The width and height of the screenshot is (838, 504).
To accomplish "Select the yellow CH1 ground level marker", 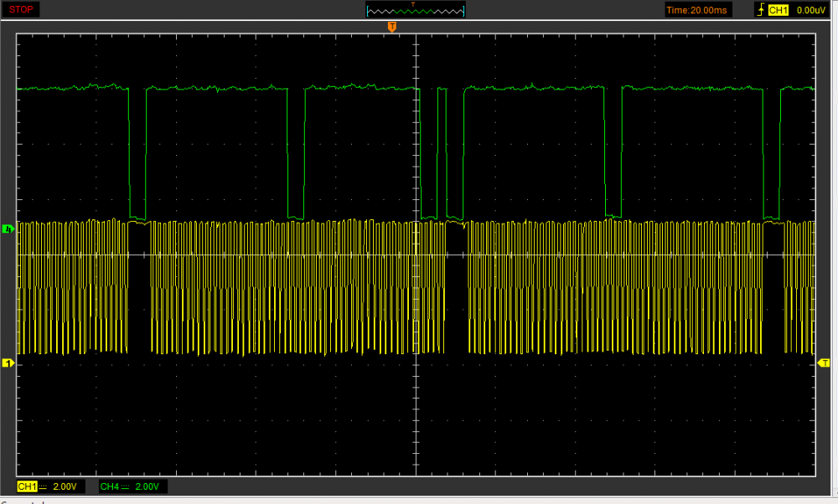I will (8, 363).
